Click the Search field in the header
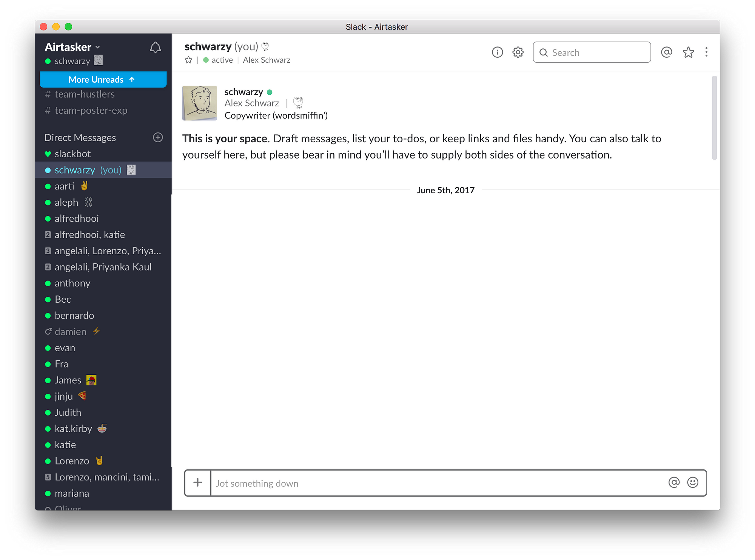Image resolution: width=755 pixels, height=560 pixels. [592, 52]
